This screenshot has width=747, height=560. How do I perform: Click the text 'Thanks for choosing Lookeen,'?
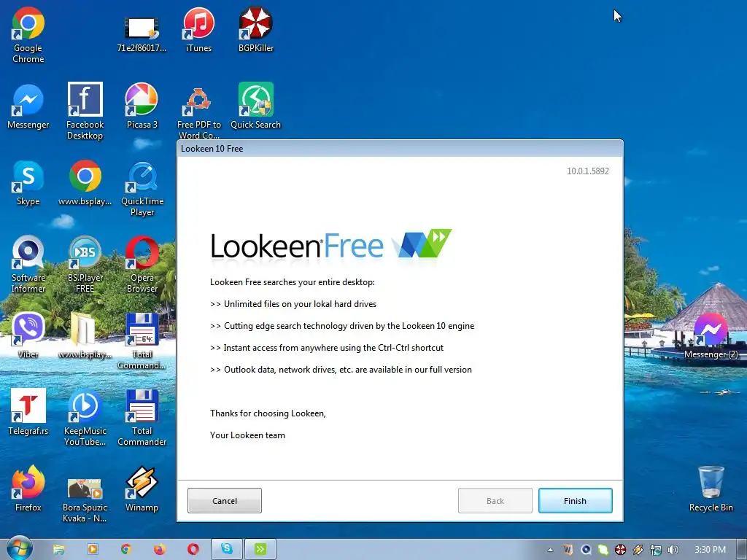pos(268,413)
